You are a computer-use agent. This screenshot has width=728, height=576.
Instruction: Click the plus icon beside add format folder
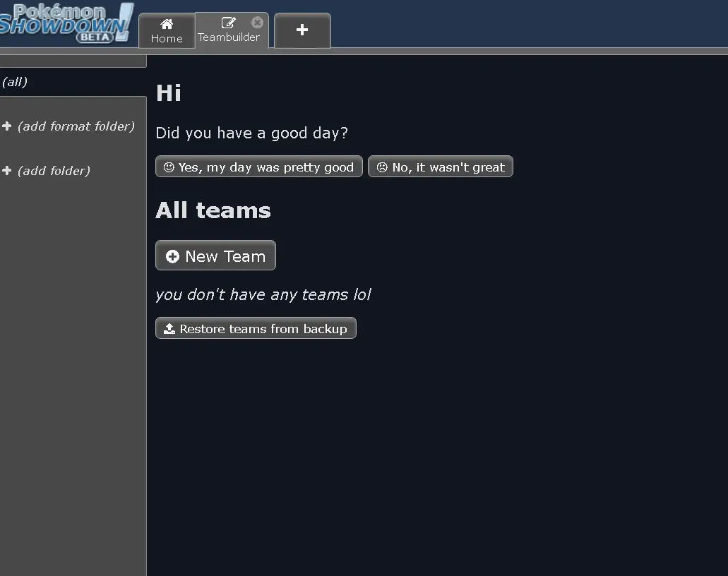7,126
